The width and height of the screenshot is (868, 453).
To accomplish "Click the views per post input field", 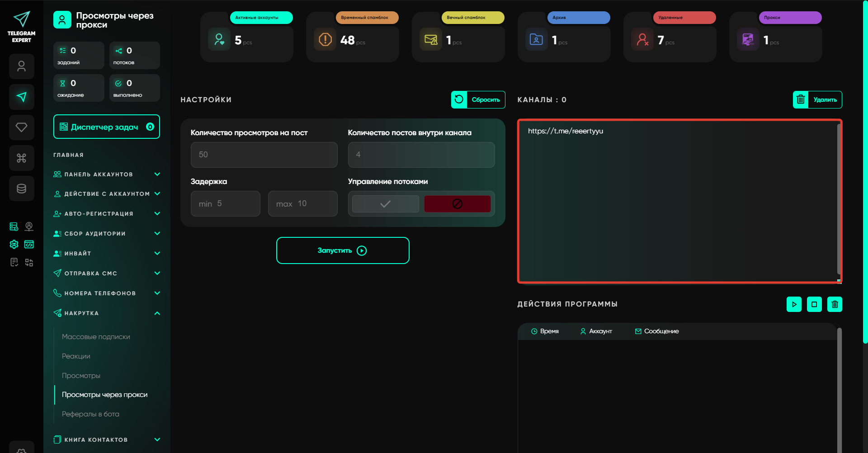I will 264,155.
